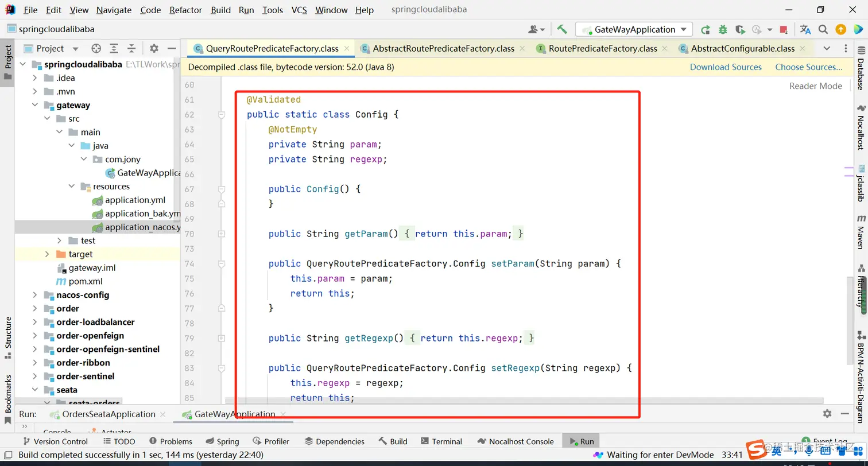The width and height of the screenshot is (868, 466).
Task: Click the editor vertical scrollbar thumb
Action: coord(850,320)
